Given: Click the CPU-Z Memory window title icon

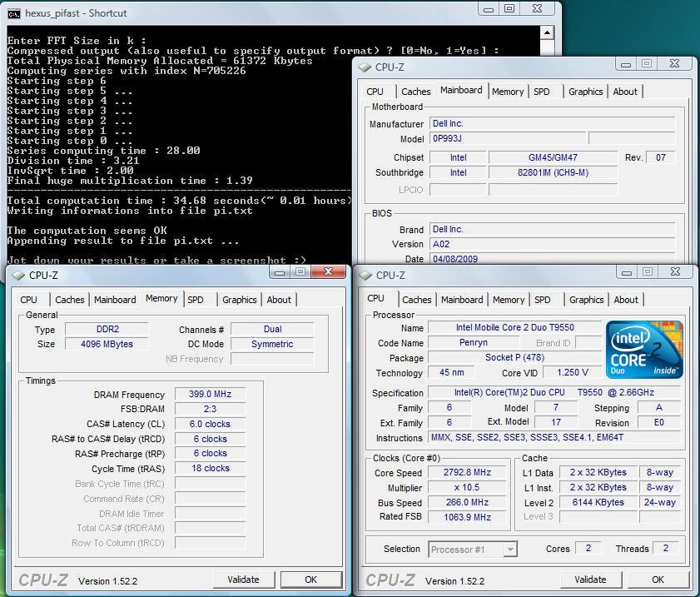Looking at the screenshot, I should click(x=18, y=276).
